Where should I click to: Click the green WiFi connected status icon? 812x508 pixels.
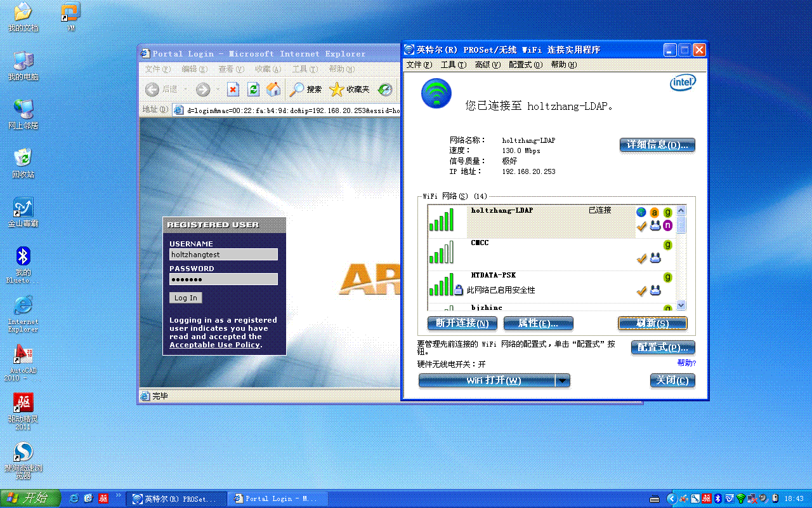click(x=436, y=93)
